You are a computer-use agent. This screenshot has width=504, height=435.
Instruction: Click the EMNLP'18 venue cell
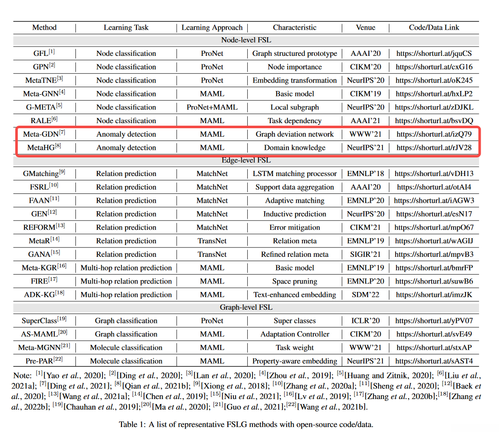click(x=366, y=173)
